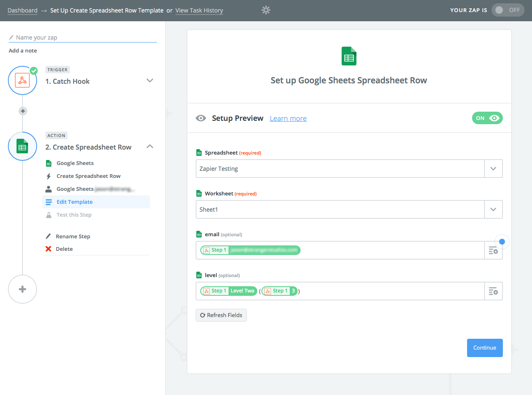Click the eye icon beside Setup Preview
532x395 pixels.
click(x=201, y=118)
